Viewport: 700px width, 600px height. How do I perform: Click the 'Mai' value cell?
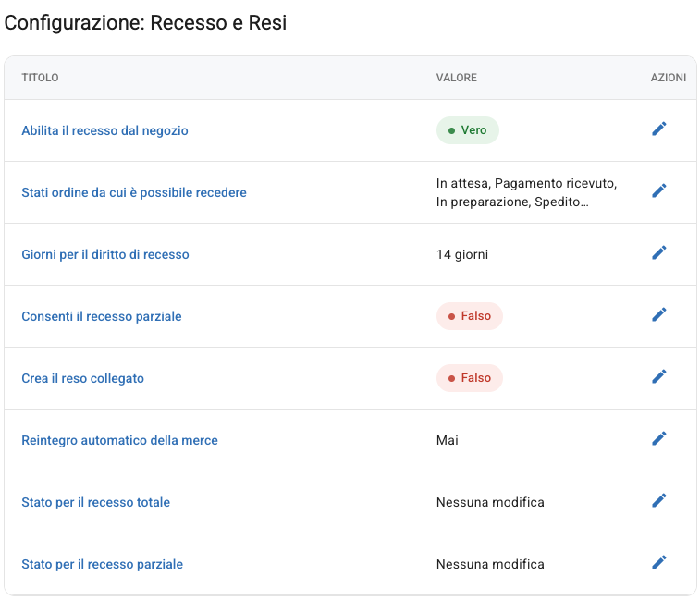tap(448, 441)
